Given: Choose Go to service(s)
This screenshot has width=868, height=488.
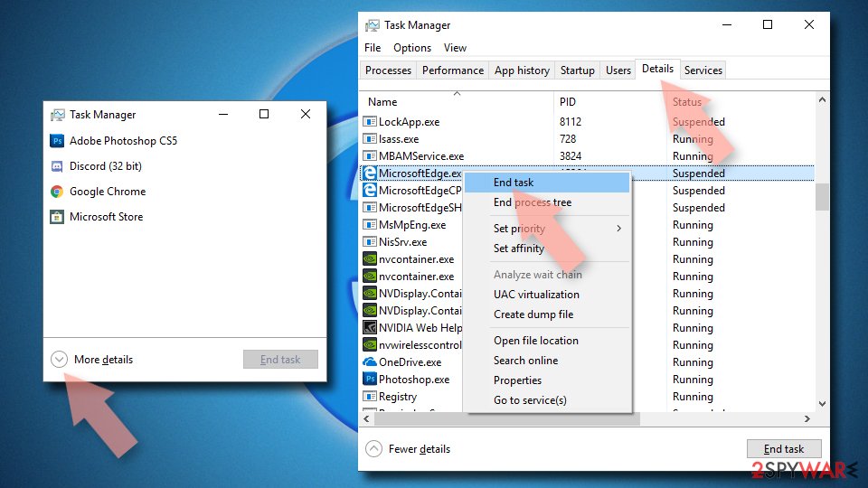Looking at the screenshot, I should click(x=547, y=400).
